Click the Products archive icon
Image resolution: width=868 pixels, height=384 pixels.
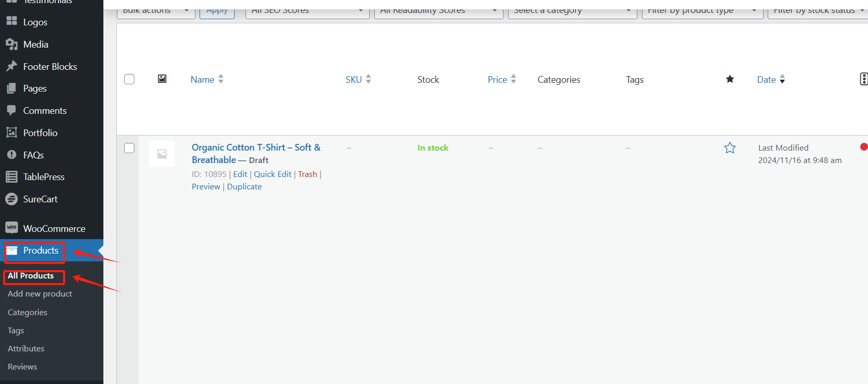point(11,250)
